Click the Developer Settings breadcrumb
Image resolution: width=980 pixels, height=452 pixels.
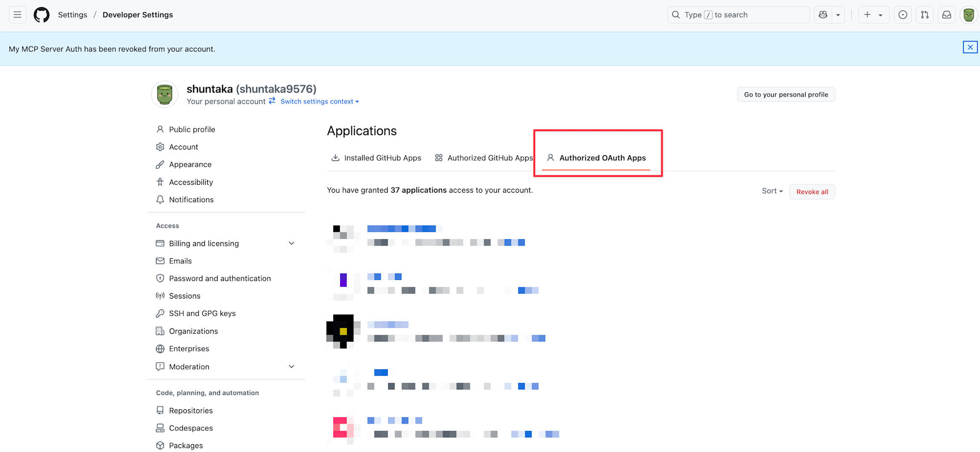click(x=138, y=15)
